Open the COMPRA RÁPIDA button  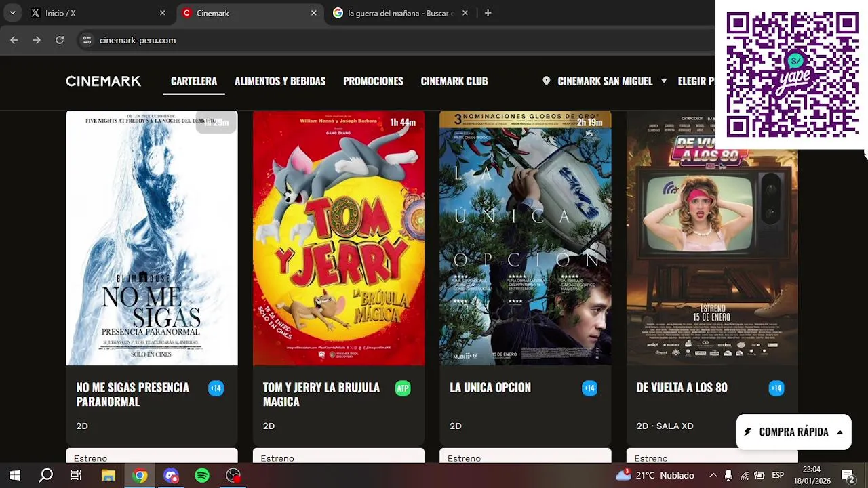point(793,432)
